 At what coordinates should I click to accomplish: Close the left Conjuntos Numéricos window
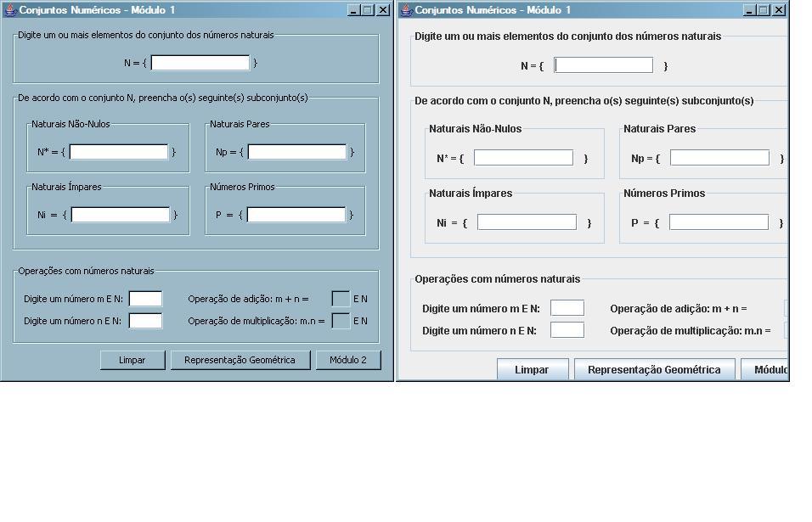point(383,10)
